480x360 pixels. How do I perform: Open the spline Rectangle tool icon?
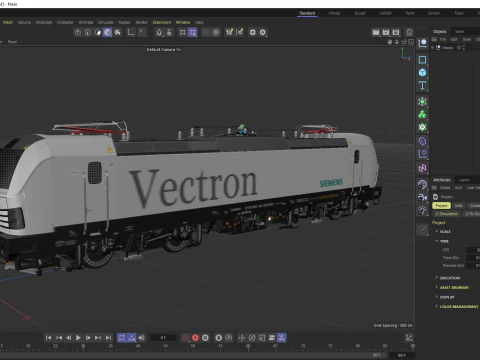click(x=422, y=60)
